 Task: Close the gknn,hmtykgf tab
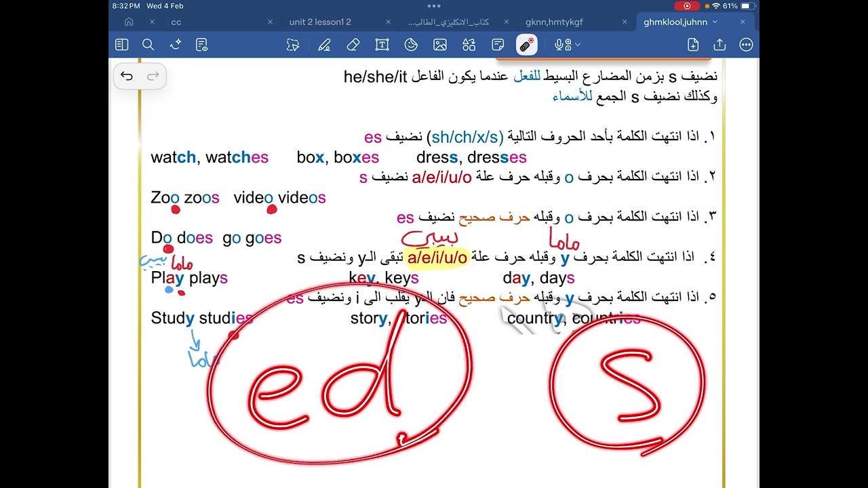coord(625,22)
